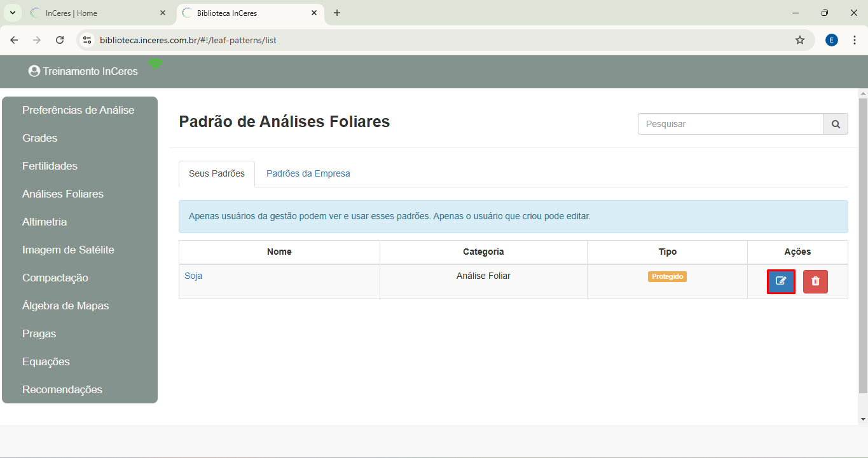
Task: Click the Protegido label badge
Action: 667,276
